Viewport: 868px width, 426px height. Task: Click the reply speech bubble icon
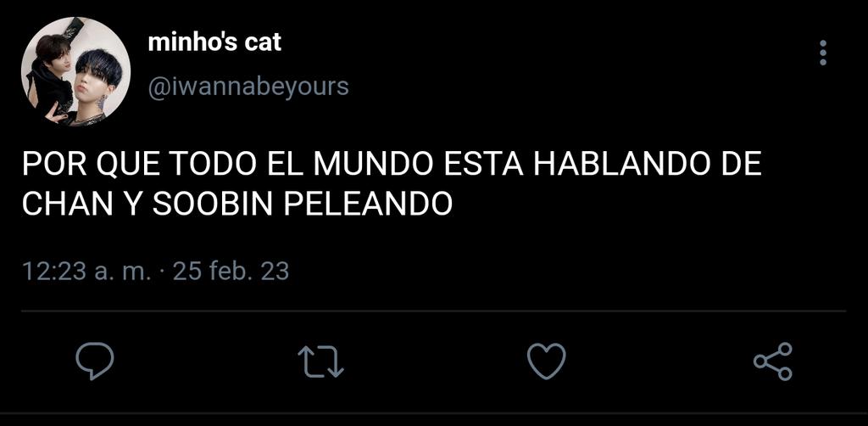pyautogui.click(x=95, y=362)
